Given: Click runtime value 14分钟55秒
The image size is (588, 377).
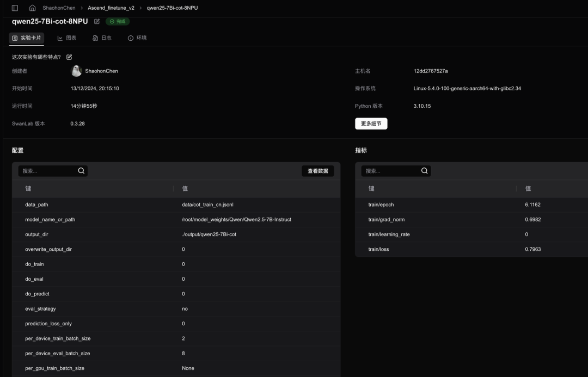Looking at the screenshot, I should (84, 106).
